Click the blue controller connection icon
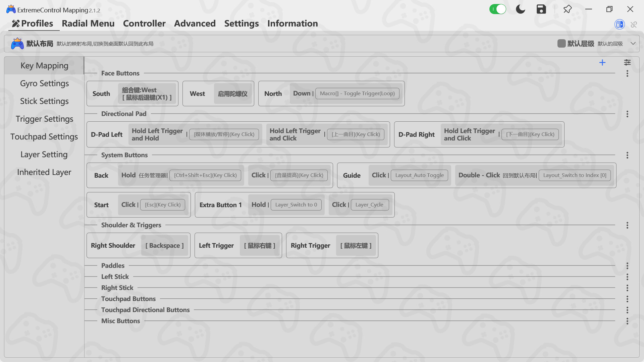Image resolution: width=644 pixels, height=362 pixels. [619, 24]
